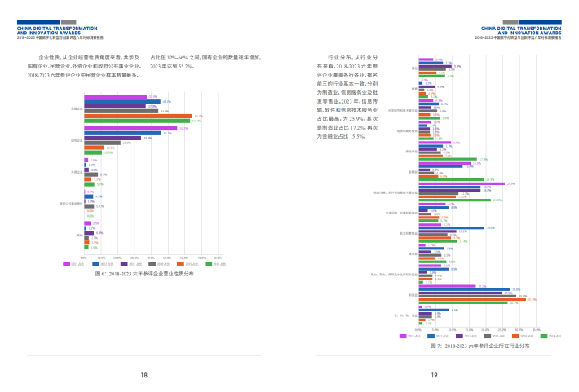Click the magenta 2023 legend swatch in Figure 6
The height and width of the screenshot is (392, 579).
pyautogui.click(x=69, y=264)
